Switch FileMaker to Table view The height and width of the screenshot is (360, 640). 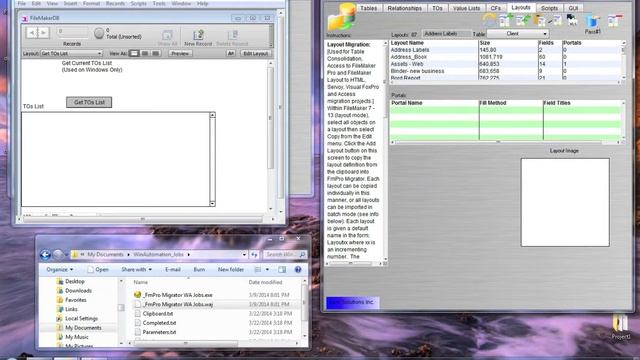tap(155, 53)
